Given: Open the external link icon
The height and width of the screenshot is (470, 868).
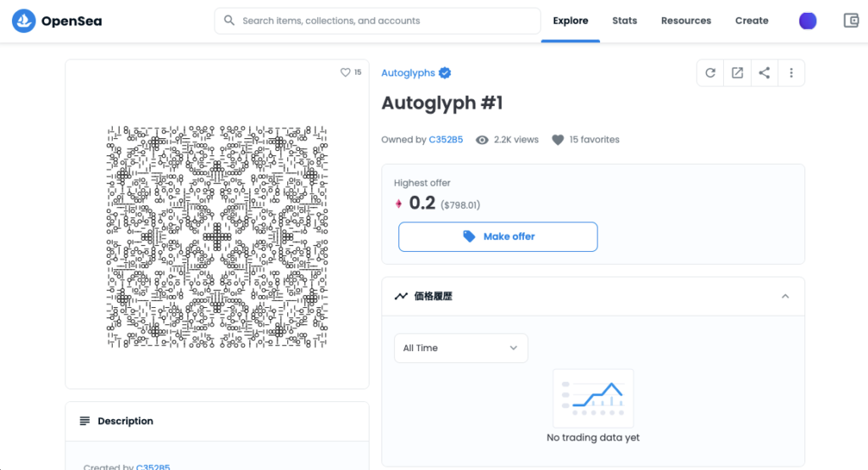Looking at the screenshot, I should coord(737,73).
